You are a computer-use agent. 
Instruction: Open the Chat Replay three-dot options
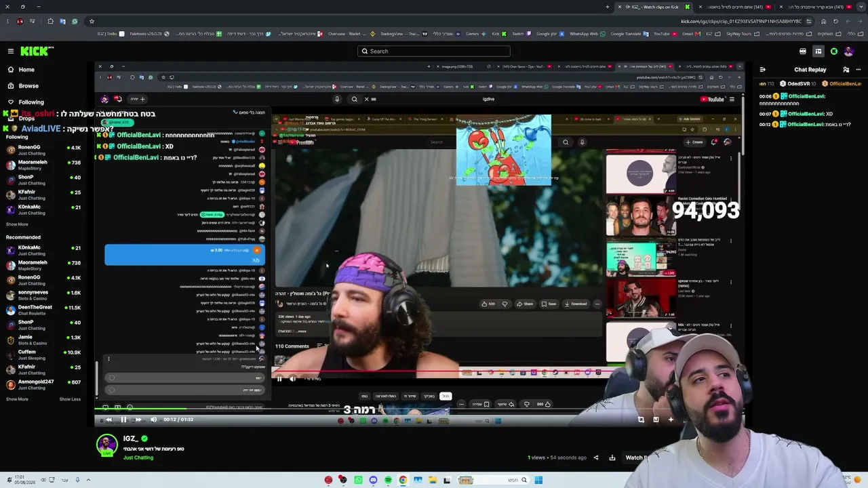coord(858,70)
